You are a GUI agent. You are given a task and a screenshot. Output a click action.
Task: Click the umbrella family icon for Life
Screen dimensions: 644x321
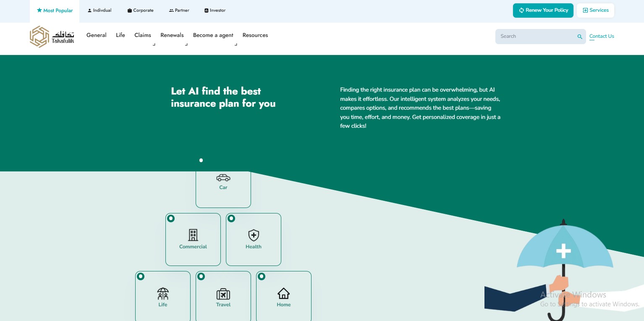click(x=163, y=293)
